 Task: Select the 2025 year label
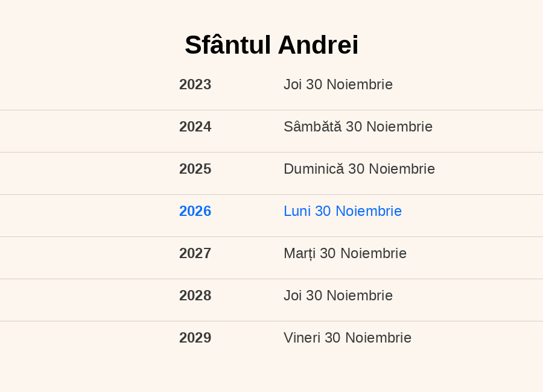point(195,169)
